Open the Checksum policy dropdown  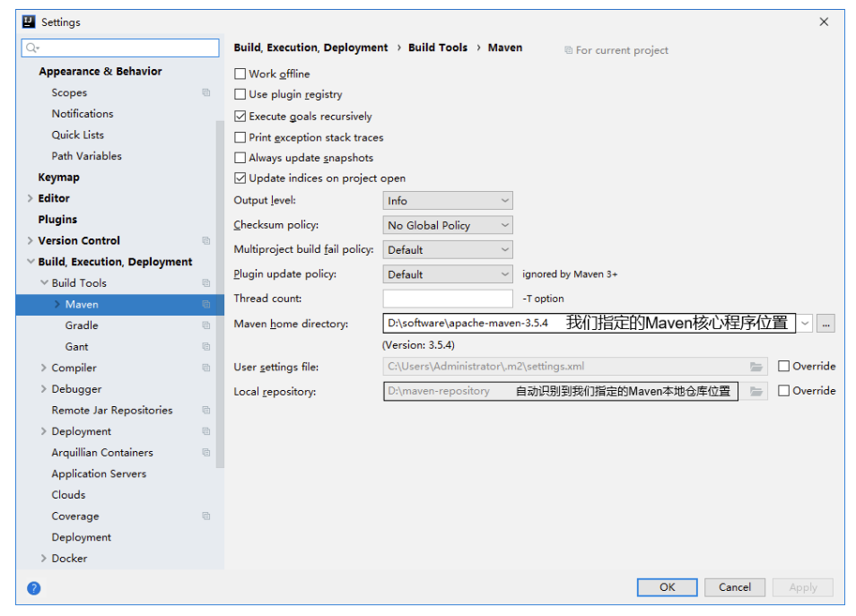click(448, 225)
